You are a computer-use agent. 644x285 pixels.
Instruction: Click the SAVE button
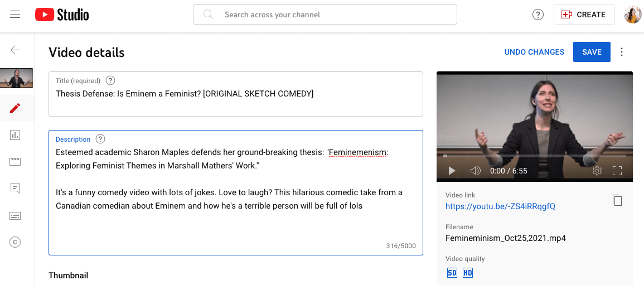[x=592, y=52]
